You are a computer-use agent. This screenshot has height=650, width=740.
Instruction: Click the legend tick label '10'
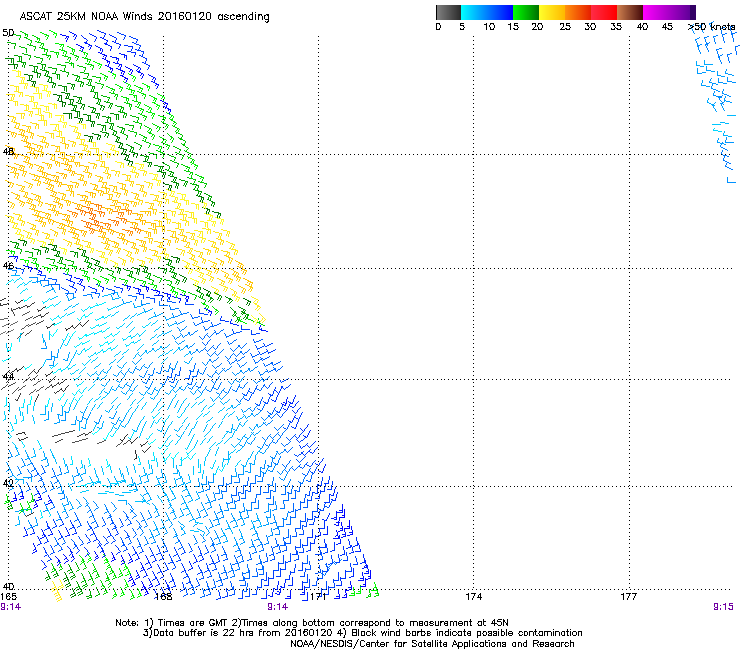(489, 27)
